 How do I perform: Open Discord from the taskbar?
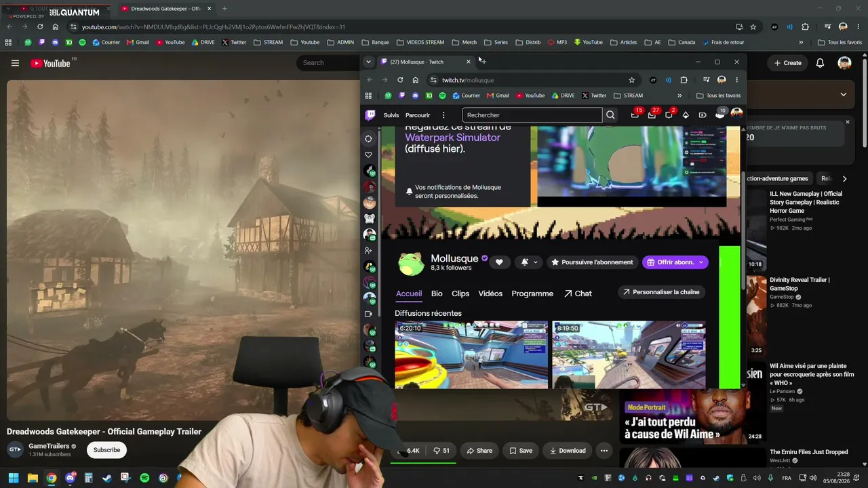coord(70,478)
